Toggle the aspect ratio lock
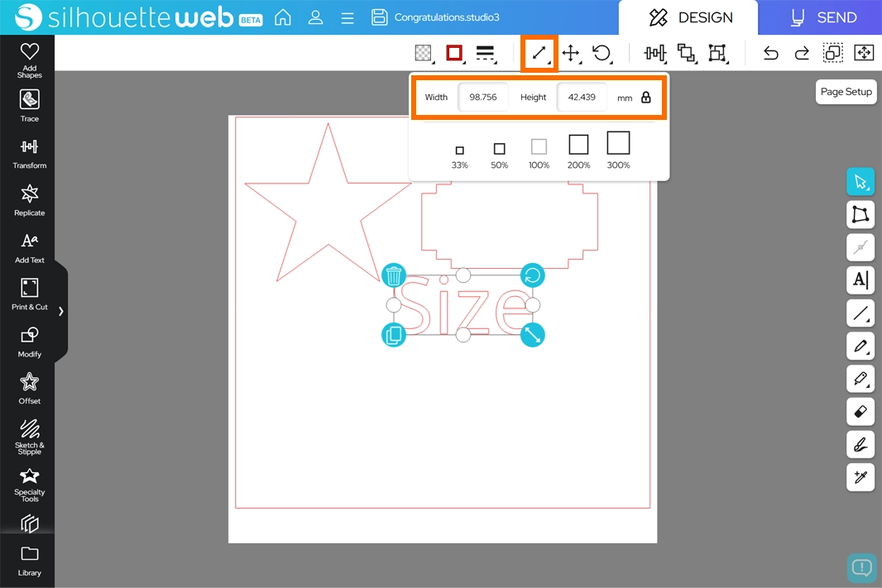Image resolution: width=882 pixels, height=588 pixels. coord(646,98)
